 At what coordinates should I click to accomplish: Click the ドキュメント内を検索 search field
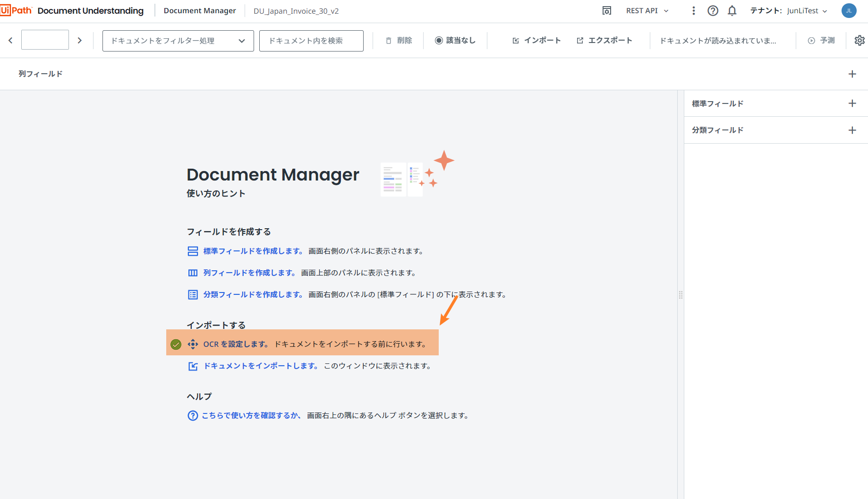(311, 41)
